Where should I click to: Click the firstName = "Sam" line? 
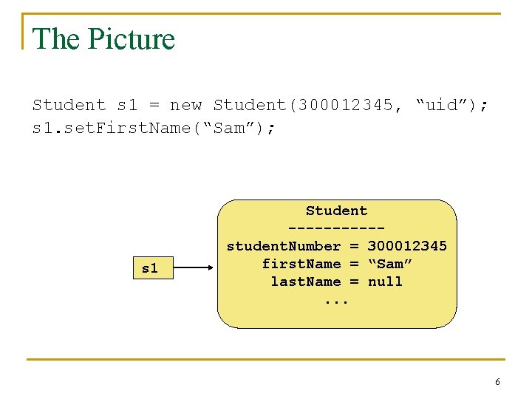(x=336, y=264)
